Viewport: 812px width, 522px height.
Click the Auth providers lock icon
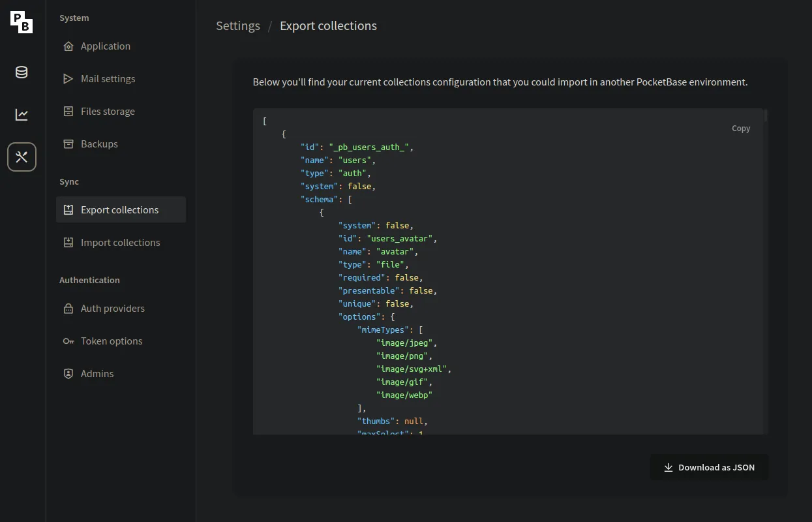point(68,308)
